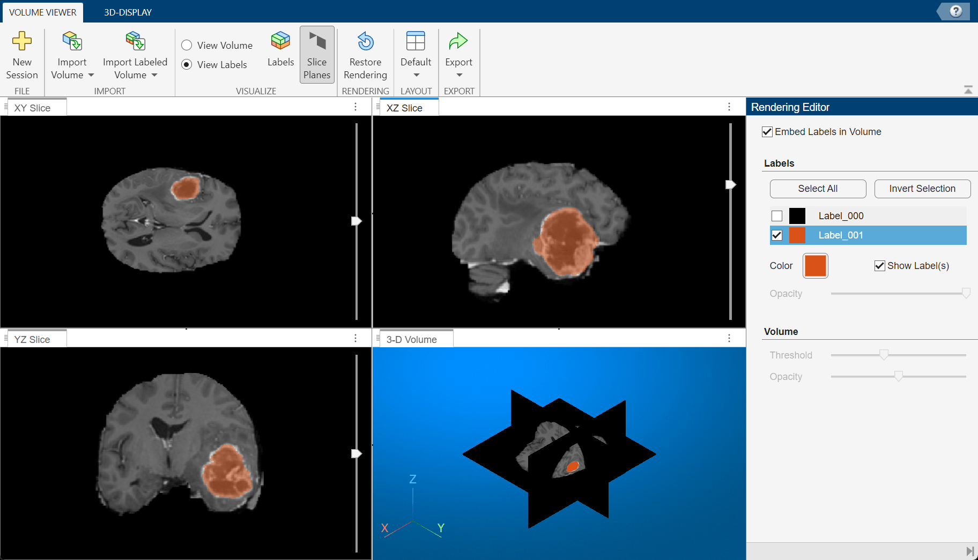Switch to the 3D-DISPLAY tab
This screenshot has height=560, width=978.
[x=128, y=12]
